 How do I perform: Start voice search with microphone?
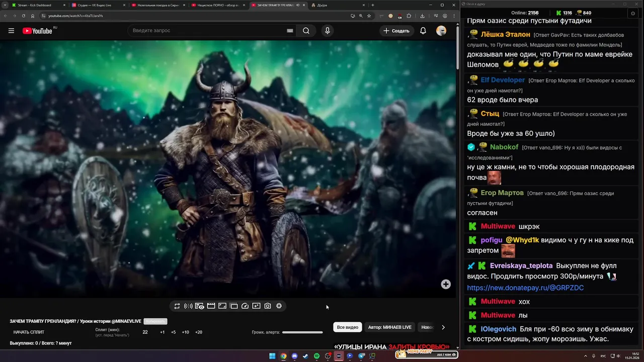click(x=328, y=31)
